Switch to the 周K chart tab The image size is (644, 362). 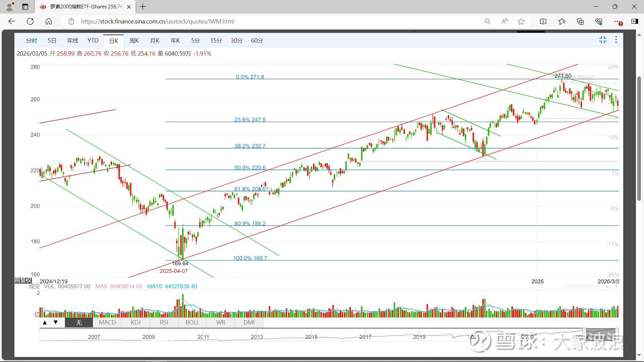(x=134, y=41)
